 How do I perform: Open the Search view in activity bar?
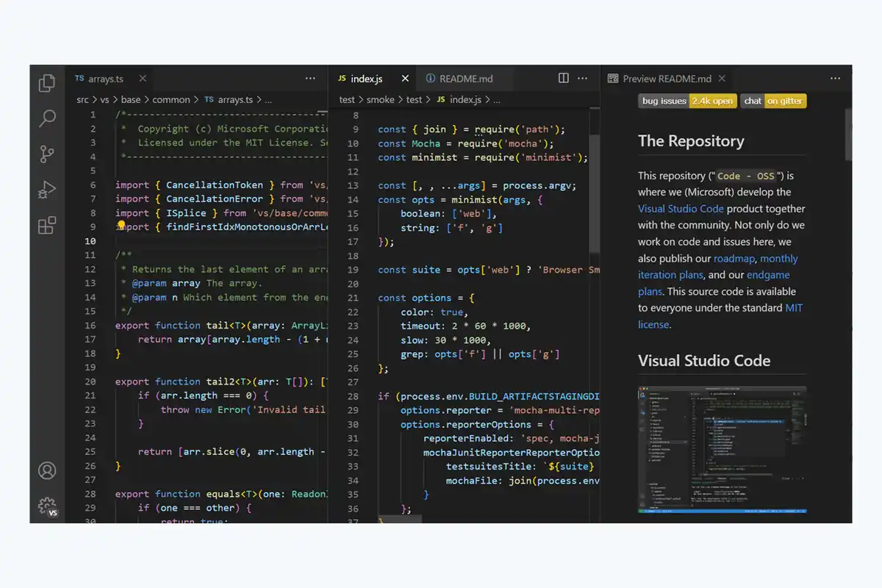47,118
